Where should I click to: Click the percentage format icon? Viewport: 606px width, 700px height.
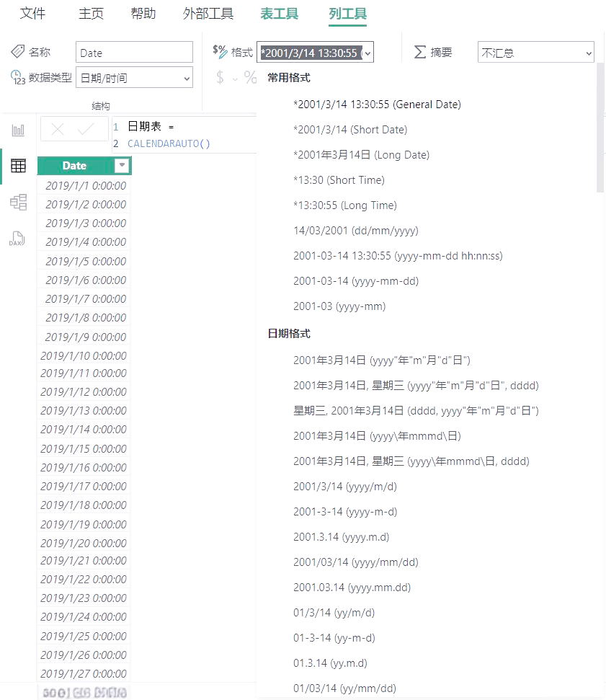click(x=250, y=77)
